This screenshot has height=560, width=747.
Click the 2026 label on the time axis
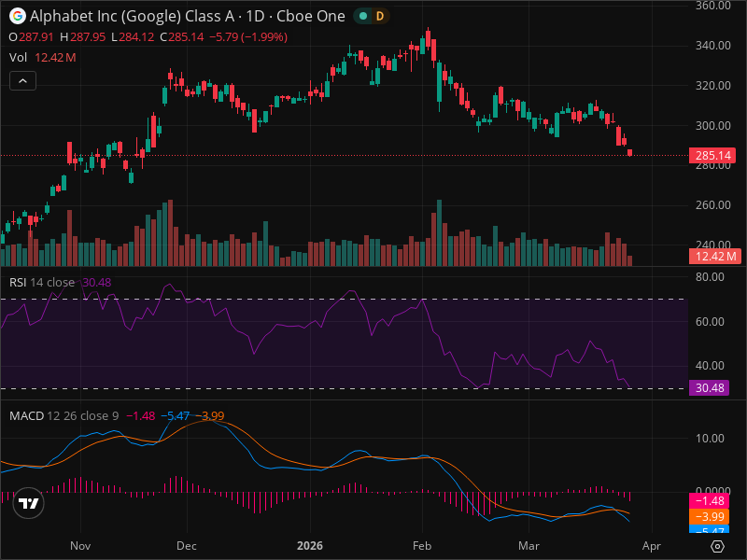pos(310,546)
